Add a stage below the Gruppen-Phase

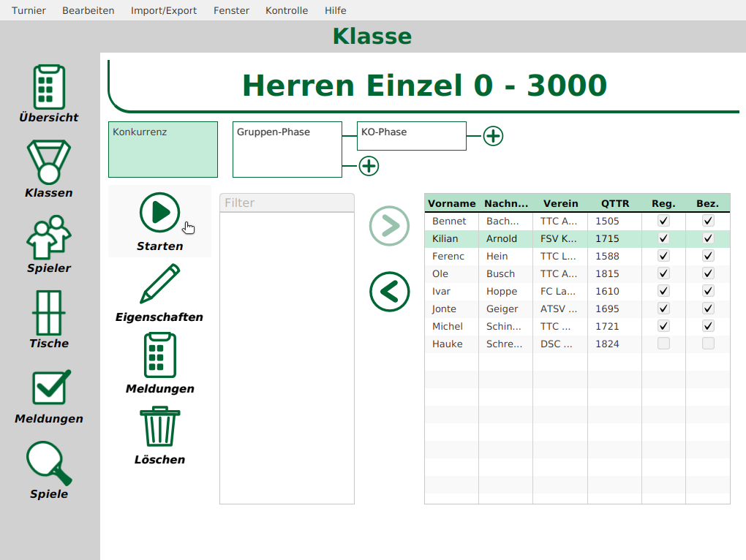point(369,166)
